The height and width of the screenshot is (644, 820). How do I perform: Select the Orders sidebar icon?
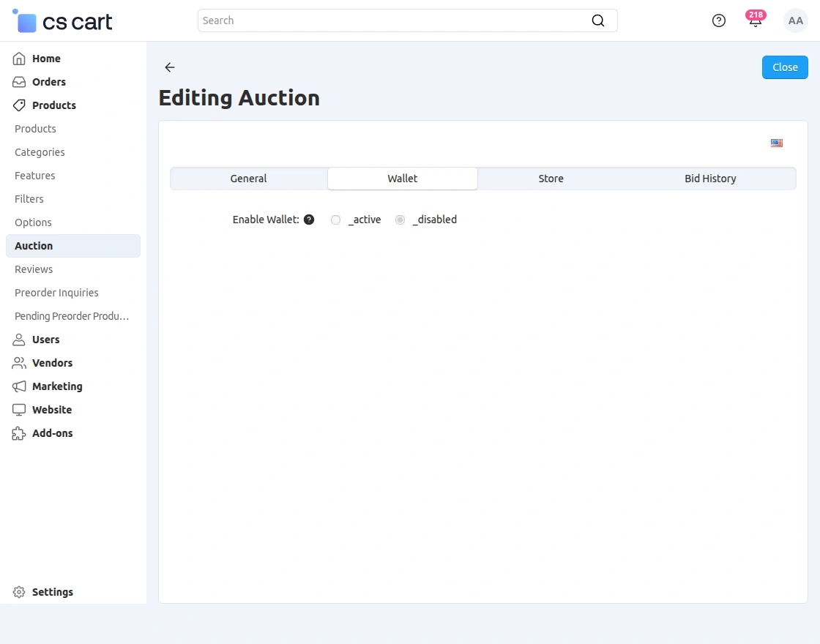pos(18,82)
